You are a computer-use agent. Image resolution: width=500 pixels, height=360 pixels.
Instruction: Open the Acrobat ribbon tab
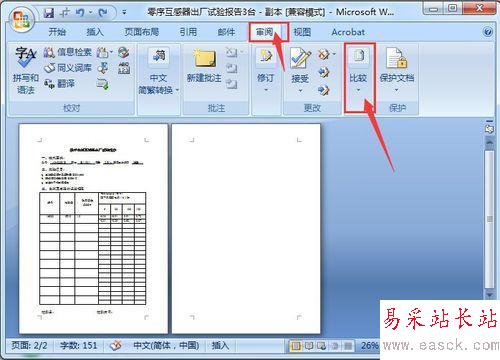coord(348,32)
